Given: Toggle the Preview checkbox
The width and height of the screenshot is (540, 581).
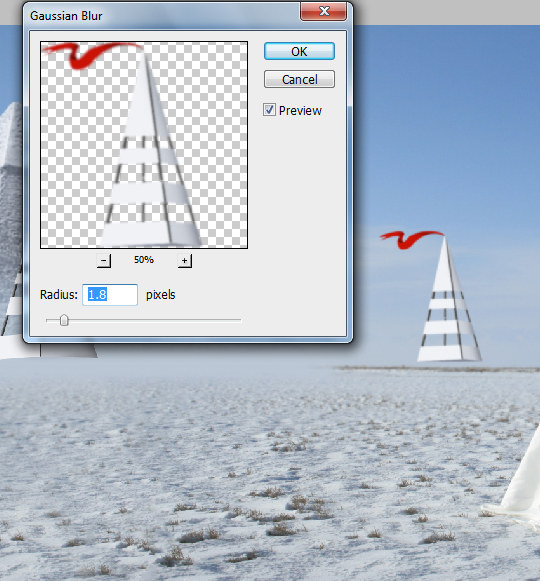Looking at the screenshot, I should coord(269,110).
